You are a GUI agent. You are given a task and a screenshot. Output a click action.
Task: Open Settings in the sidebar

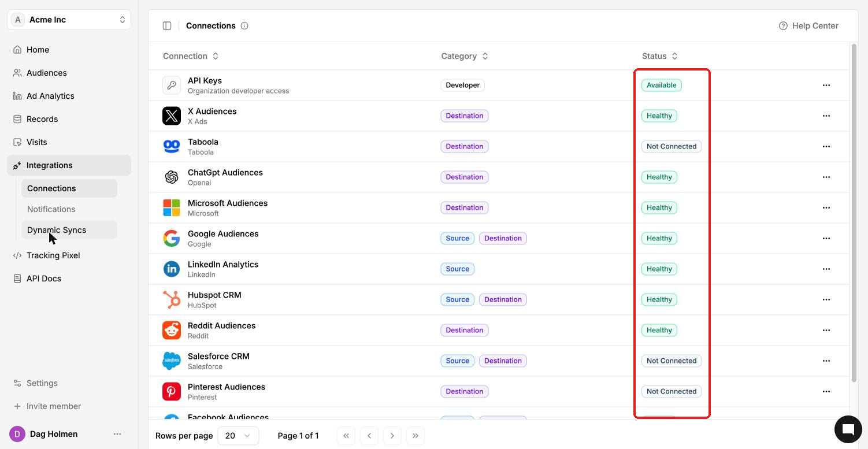69,383
